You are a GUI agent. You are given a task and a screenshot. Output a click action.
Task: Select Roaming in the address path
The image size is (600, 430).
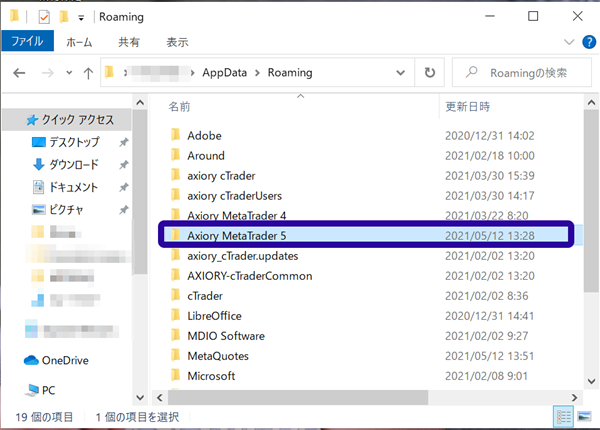tap(290, 73)
